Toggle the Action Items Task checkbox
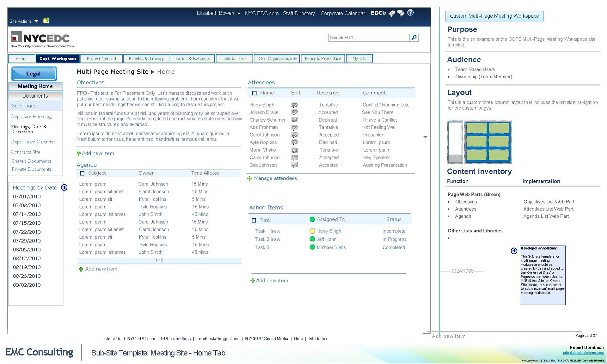The image size is (607, 364). (254, 220)
